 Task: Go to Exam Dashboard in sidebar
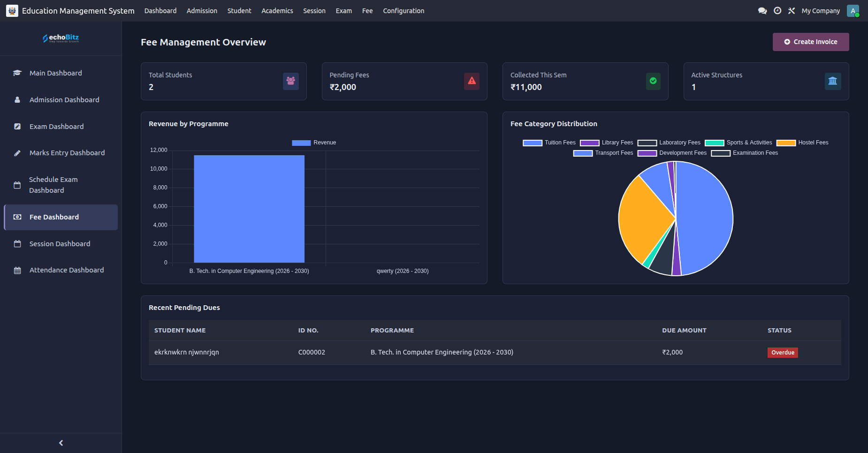[61, 127]
